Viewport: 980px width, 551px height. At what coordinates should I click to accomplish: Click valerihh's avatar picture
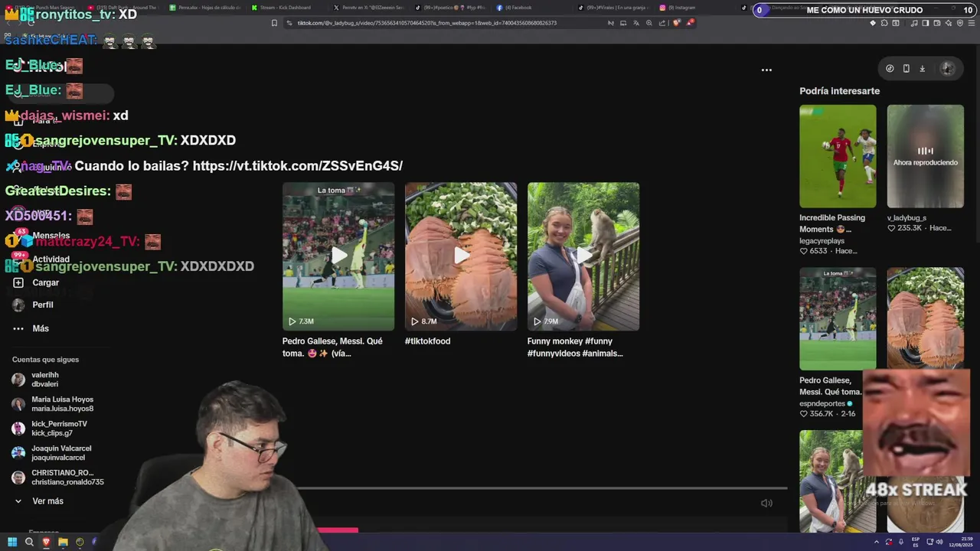[x=18, y=380]
